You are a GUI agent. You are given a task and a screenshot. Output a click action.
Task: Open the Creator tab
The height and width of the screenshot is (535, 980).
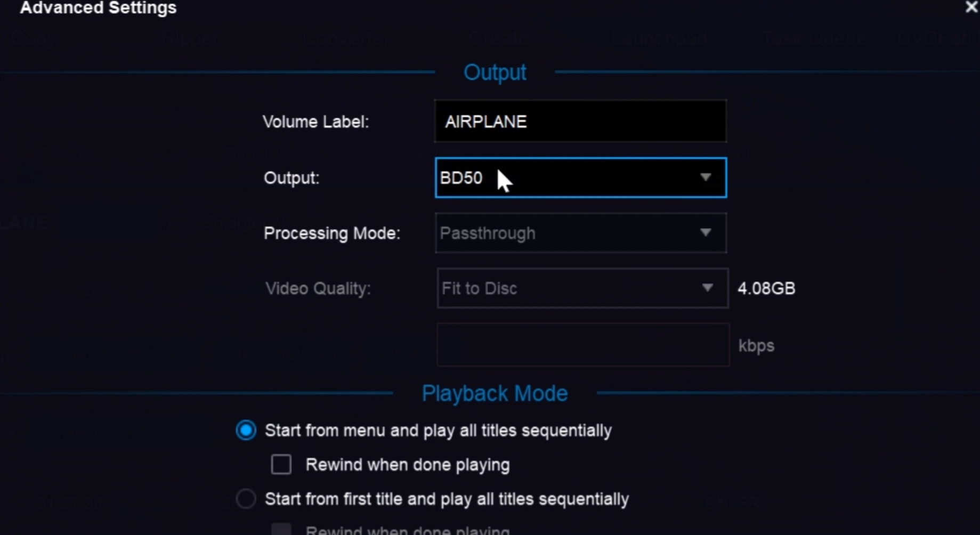pos(501,38)
